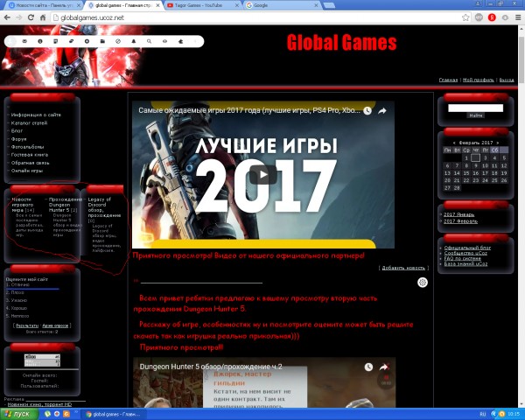The height and width of the screenshot is (420, 525).
Task: Open the notes page icon in admin bar
Action: tap(56, 41)
